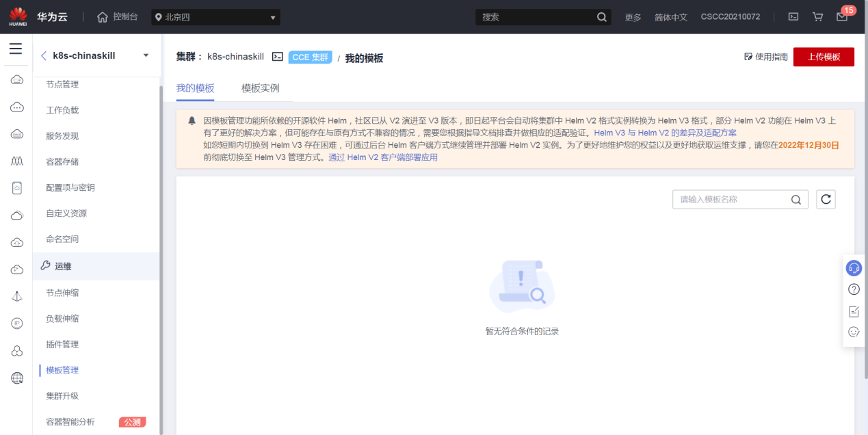Refresh the template list
The width and height of the screenshot is (868, 435).
point(826,200)
